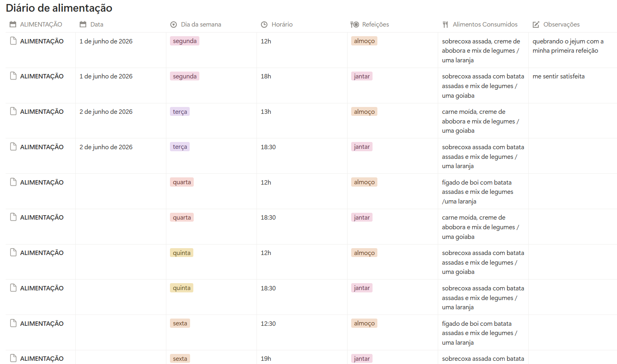This screenshot has width=617, height=364.
Task: Click the page icon of the first ALIMENTAÇÃO row
Action: [13, 41]
